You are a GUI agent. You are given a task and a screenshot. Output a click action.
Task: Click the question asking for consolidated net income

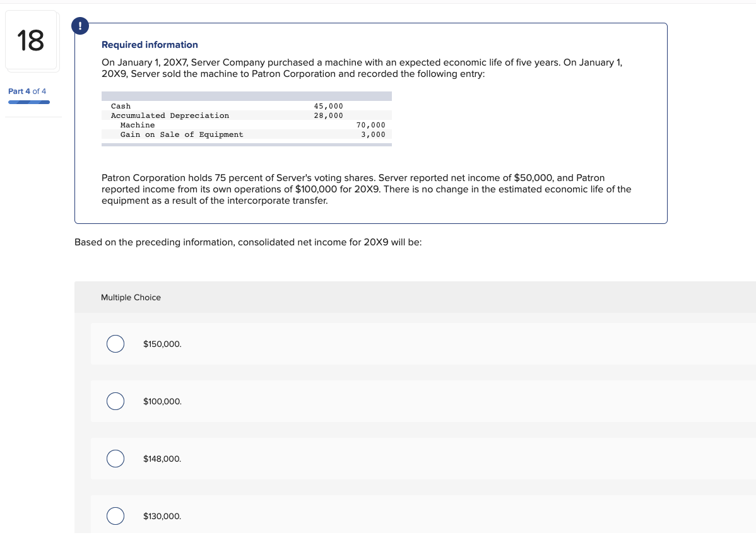pos(248,242)
